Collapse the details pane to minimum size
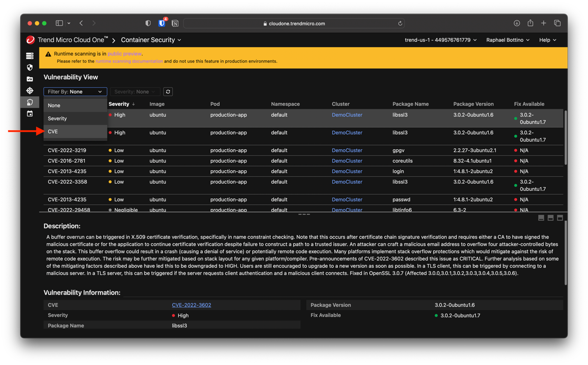588x365 pixels. tap(541, 218)
